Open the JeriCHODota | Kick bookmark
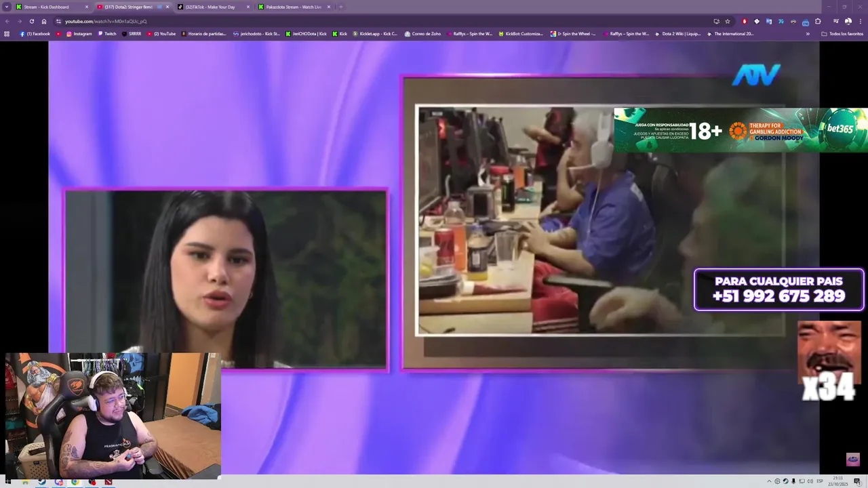868x488 pixels. pos(306,34)
